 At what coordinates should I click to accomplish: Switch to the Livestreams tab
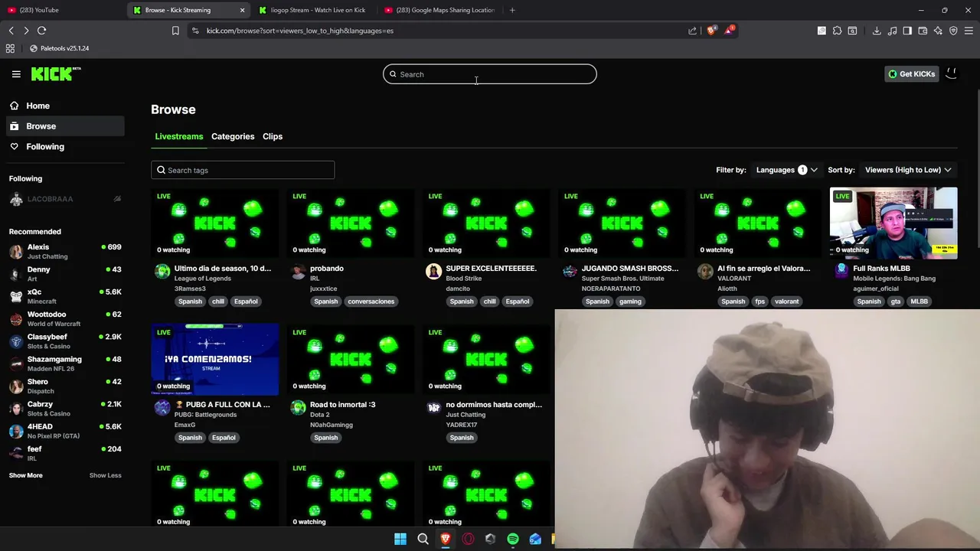pyautogui.click(x=179, y=136)
